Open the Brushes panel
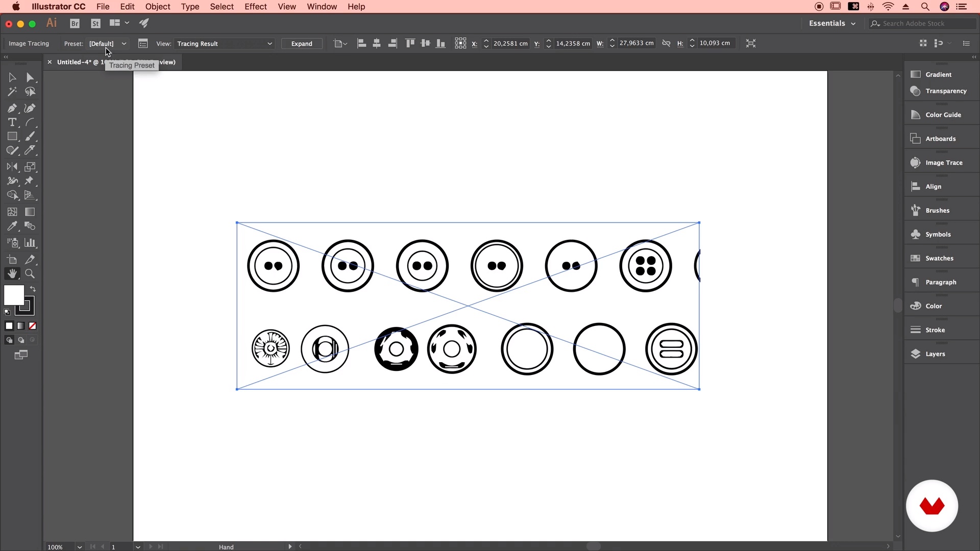Viewport: 980px width, 551px height. [937, 210]
